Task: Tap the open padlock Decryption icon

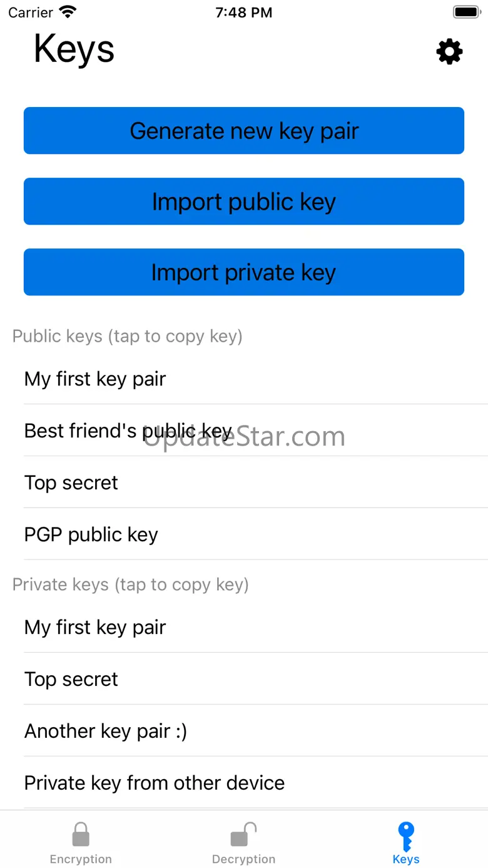Action: click(x=243, y=834)
